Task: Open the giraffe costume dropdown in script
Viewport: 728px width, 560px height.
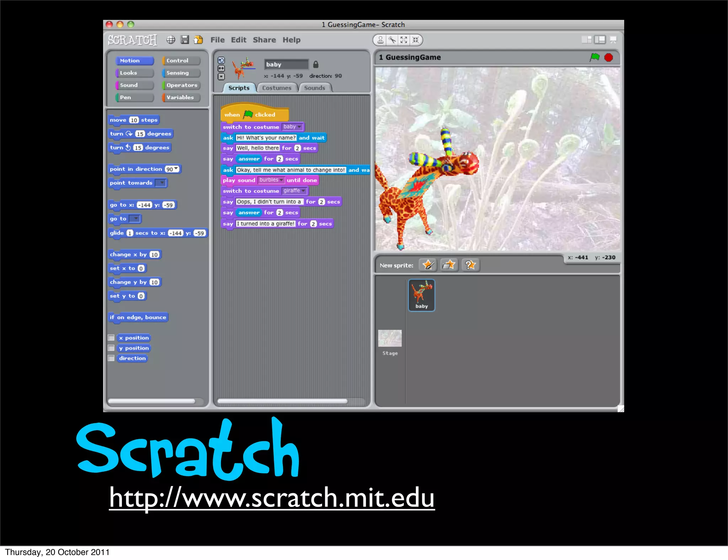Action: [x=294, y=191]
